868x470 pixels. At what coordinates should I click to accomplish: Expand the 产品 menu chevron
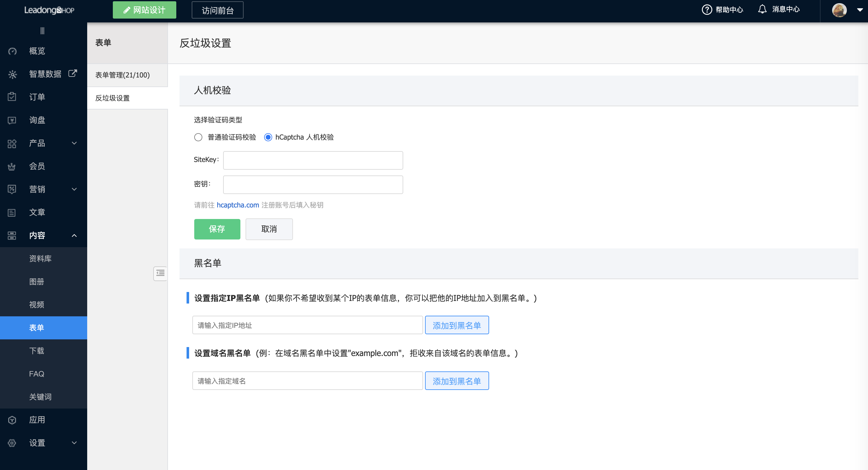(x=74, y=143)
